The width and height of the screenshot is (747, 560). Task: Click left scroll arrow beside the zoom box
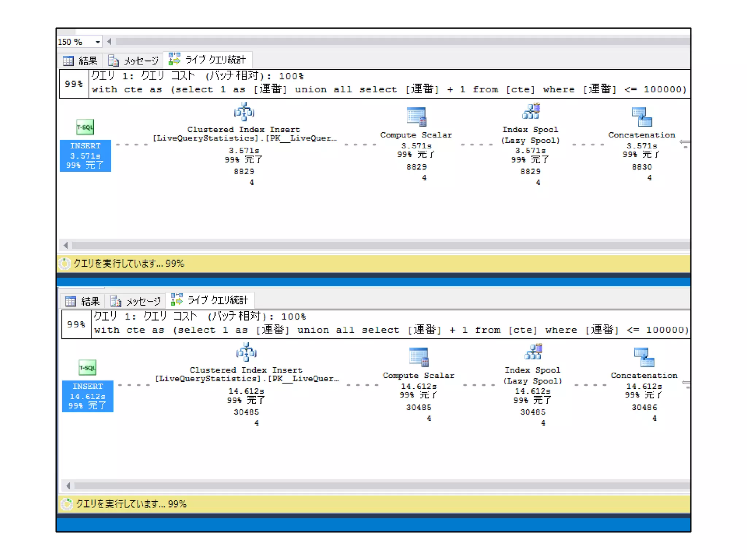(x=109, y=42)
